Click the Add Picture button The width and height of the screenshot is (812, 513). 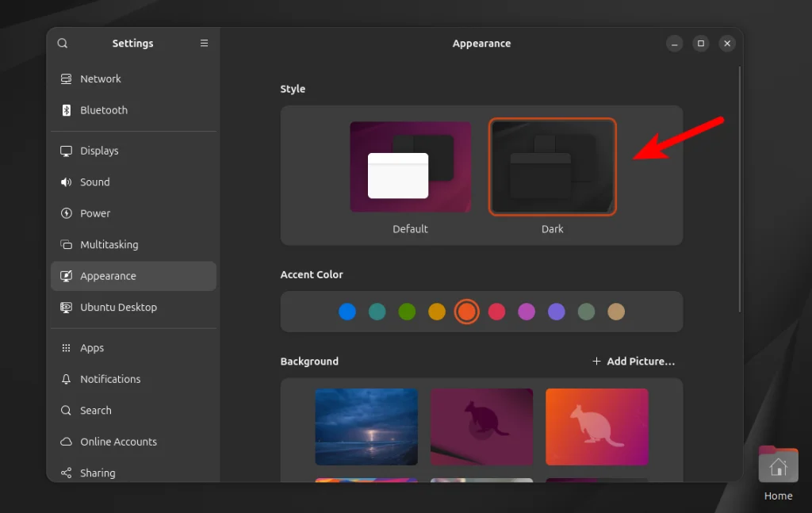[634, 361]
